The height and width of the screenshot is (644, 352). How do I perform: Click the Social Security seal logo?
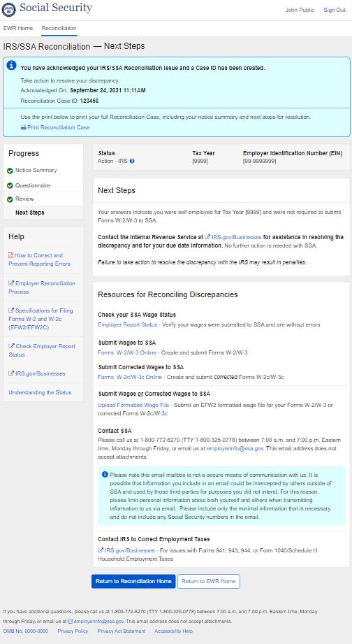click(9, 9)
